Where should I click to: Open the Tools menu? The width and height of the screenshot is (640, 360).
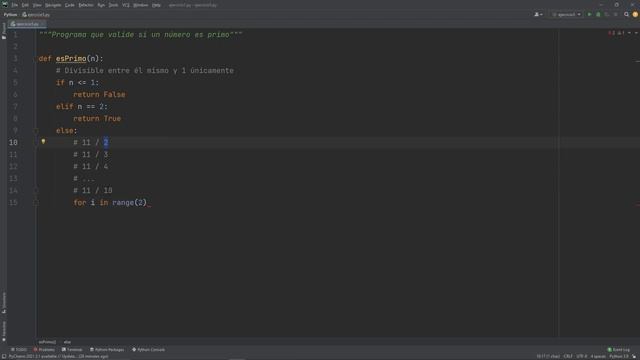(x=113, y=5)
